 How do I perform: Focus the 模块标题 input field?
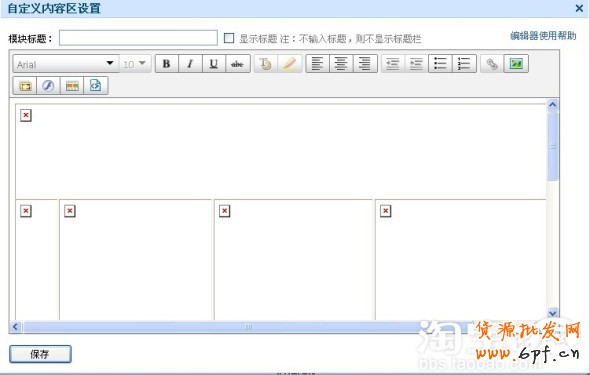[138, 38]
